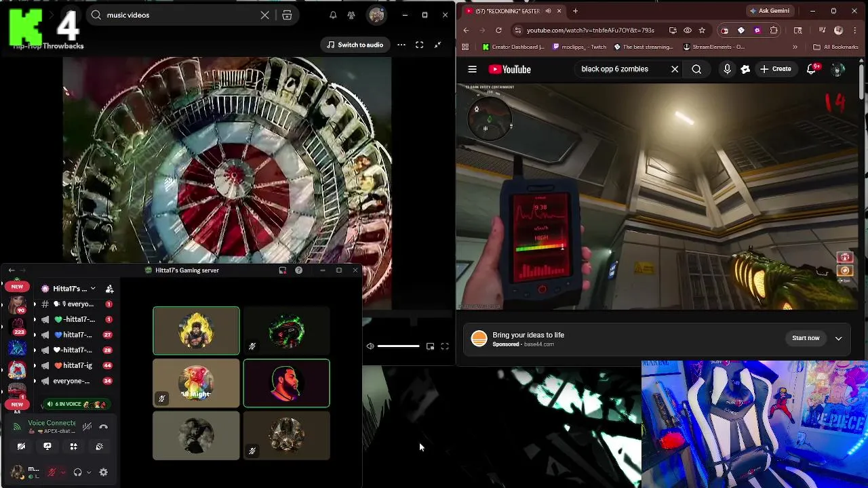
Task: Go back in Chrome
Action: pyautogui.click(x=466, y=30)
